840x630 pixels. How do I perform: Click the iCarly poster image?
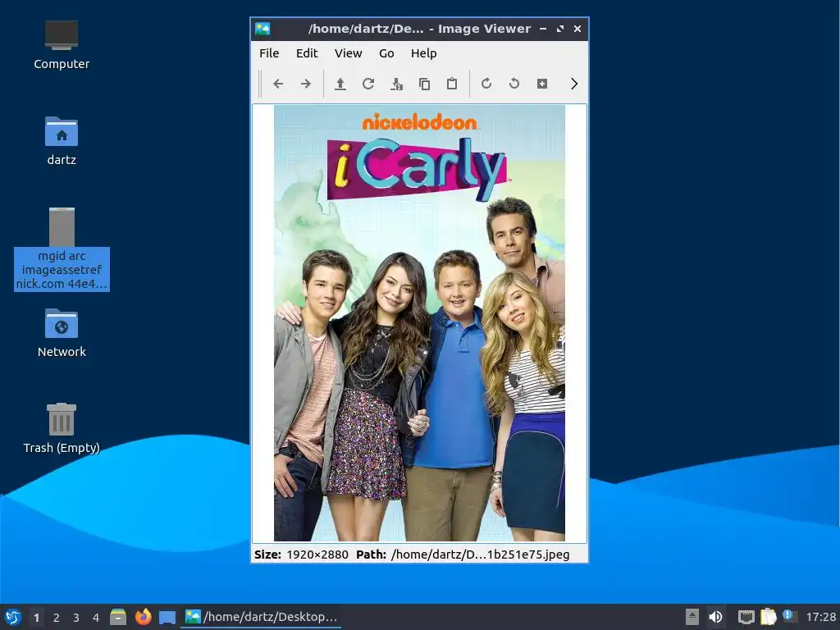pyautogui.click(x=419, y=323)
